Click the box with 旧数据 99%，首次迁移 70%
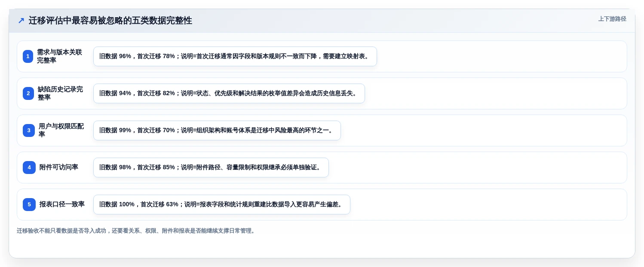Image resolution: width=644 pixels, height=267 pixels. 217,130
